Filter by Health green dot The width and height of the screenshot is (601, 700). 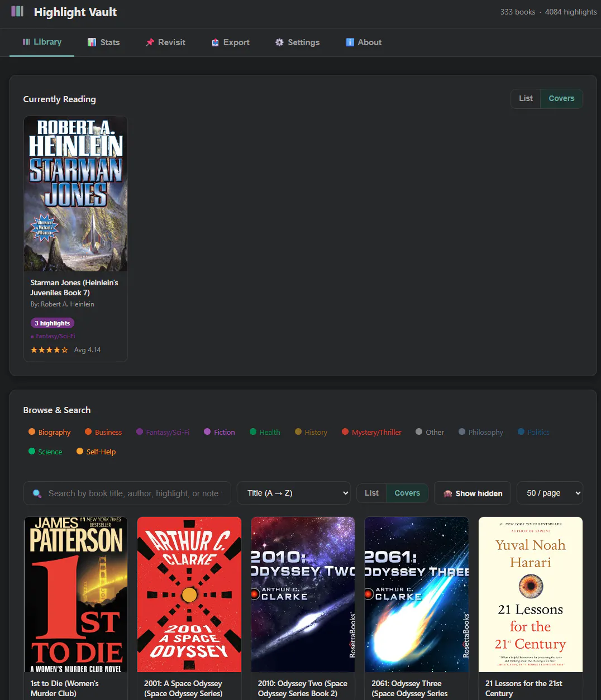click(253, 431)
